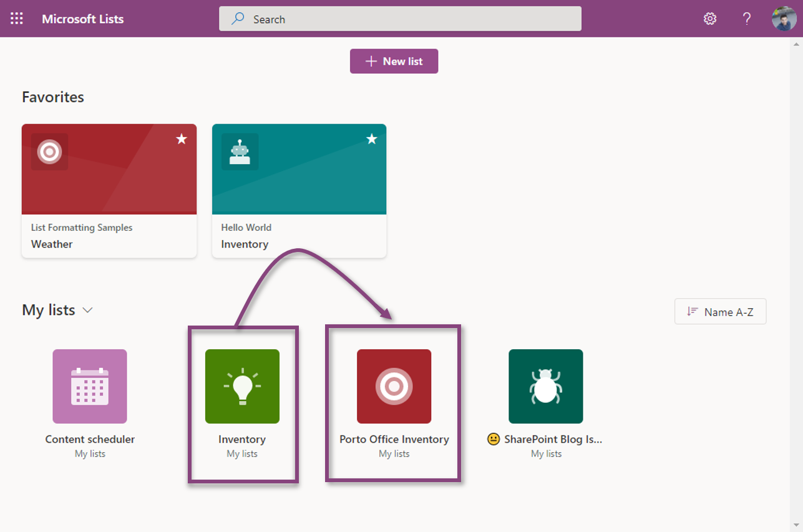Image resolution: width=803 pixels, height=532 pixels.
Task: Open the Settings gear icon
Action: tap(709, 19)
